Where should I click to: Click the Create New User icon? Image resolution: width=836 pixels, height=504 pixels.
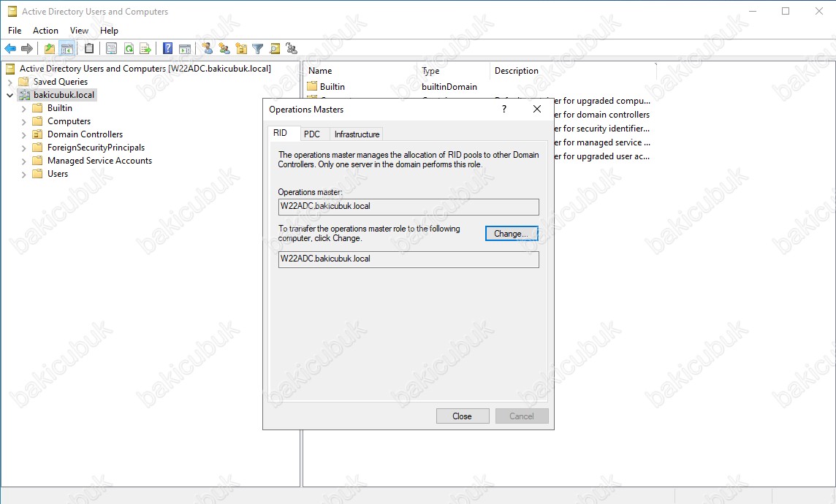[208, 49]
